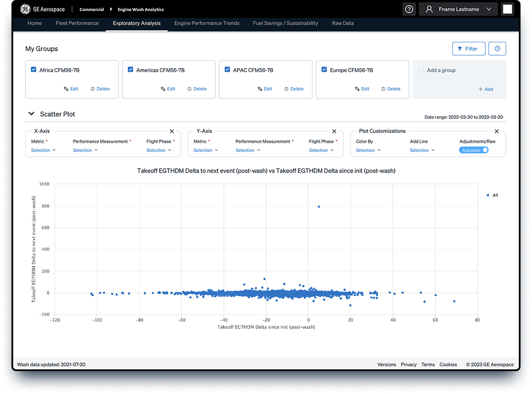Click the trash icon for Americas CFM56-7B
Screen dimensions: 532x394
coord(189,89)
